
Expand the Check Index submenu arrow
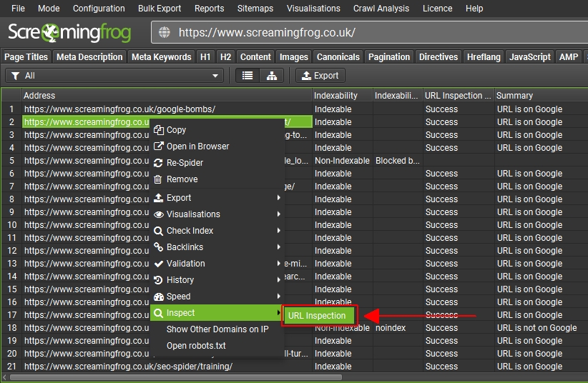click(279, 231)
